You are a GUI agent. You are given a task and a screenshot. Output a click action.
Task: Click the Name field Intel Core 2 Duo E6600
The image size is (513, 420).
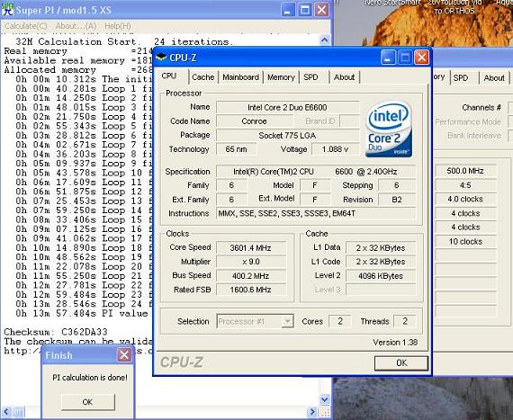point(287,107)
